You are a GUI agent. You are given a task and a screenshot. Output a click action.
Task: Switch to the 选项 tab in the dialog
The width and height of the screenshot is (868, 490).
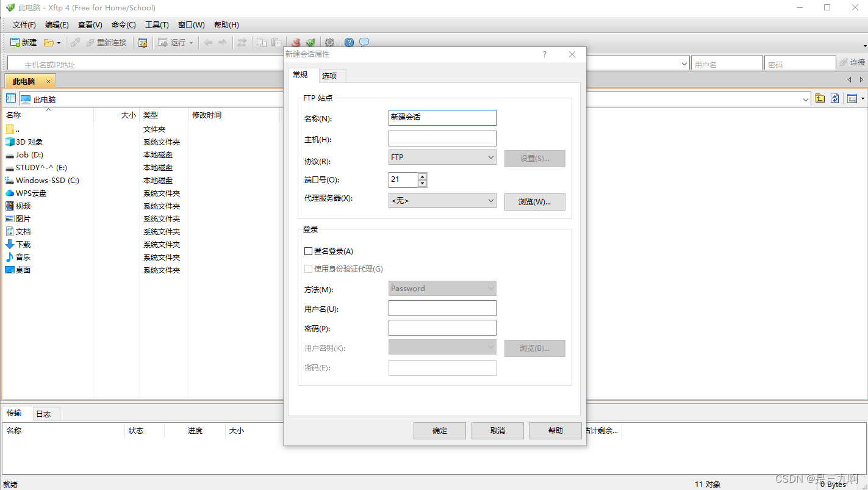(x=331, y=75)
